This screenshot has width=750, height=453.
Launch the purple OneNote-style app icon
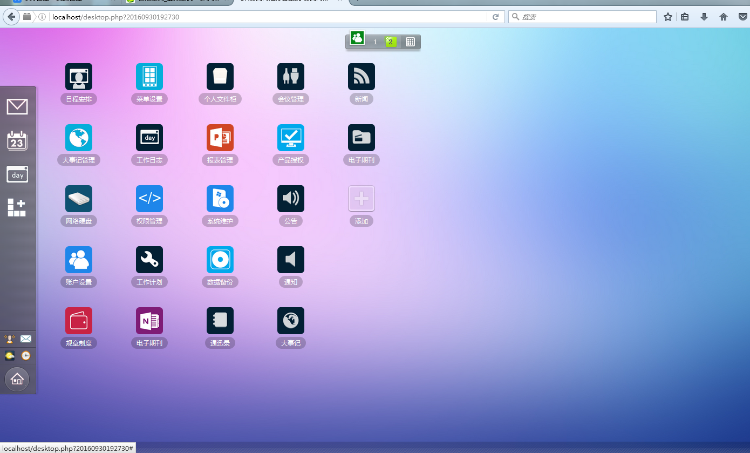[149, 320]
